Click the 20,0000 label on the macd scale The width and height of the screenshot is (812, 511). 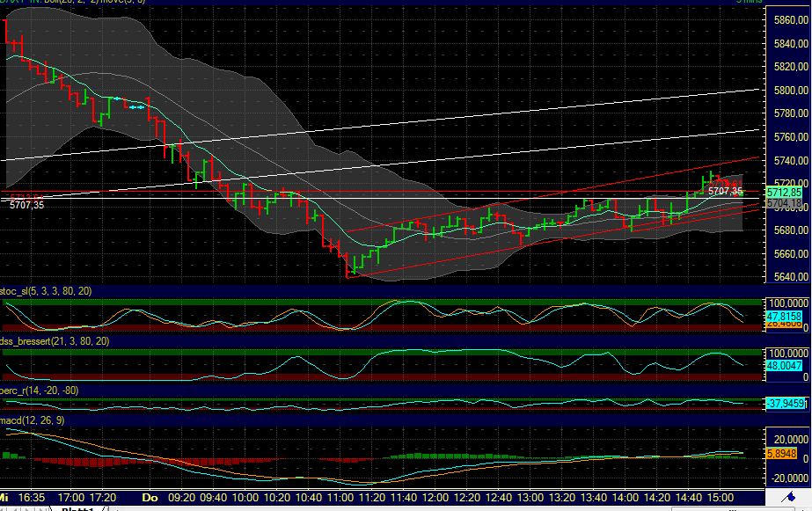tap(791, 440)
